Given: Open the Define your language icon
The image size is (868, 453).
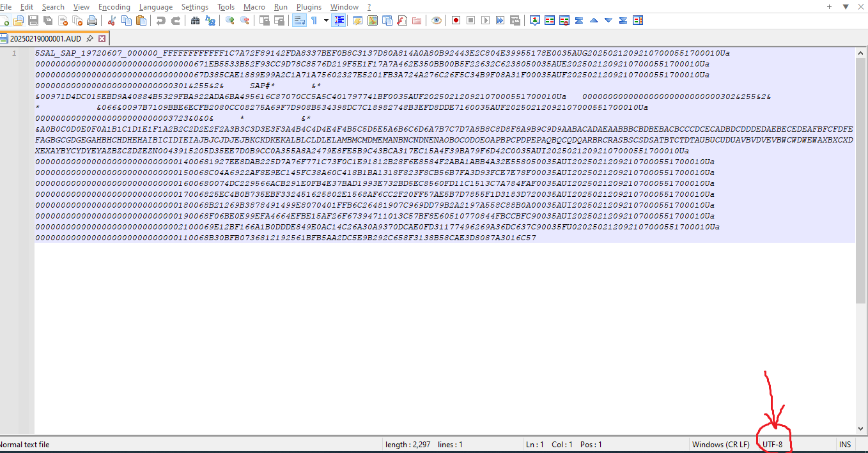Looking at the screenshot, I should coord(357,20).
